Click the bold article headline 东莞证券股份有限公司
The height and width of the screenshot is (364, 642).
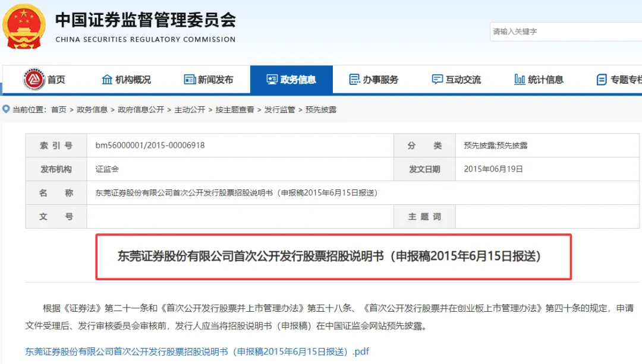pyautogui.click(x=329, y=256)
